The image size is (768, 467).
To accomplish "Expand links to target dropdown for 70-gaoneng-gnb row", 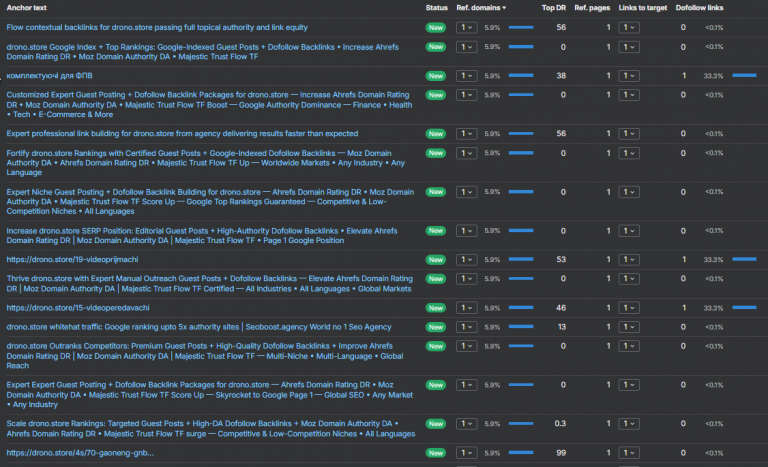I will pyautogui.click(x=629, y=453).
